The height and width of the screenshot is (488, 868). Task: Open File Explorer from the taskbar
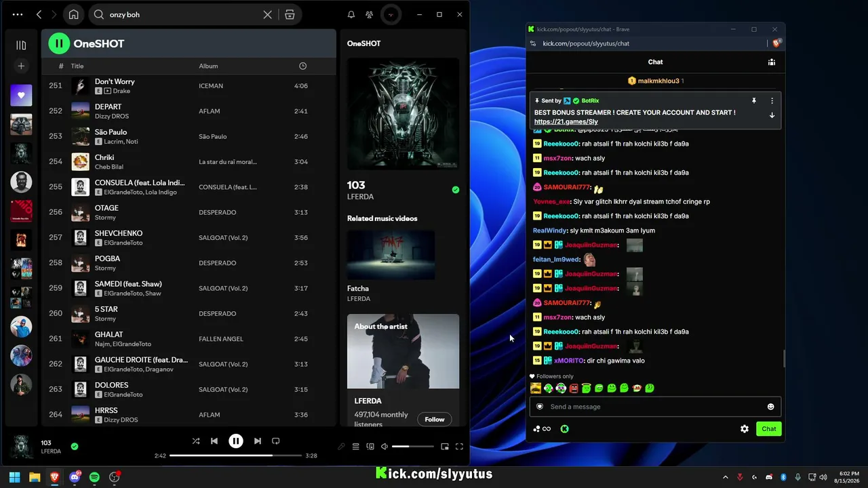click(35, 477)
